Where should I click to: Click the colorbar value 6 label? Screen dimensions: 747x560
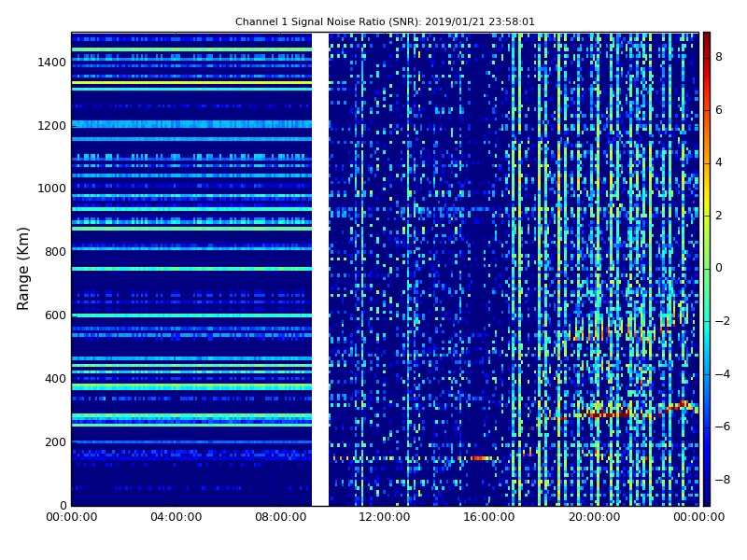(x=719, y=110)
